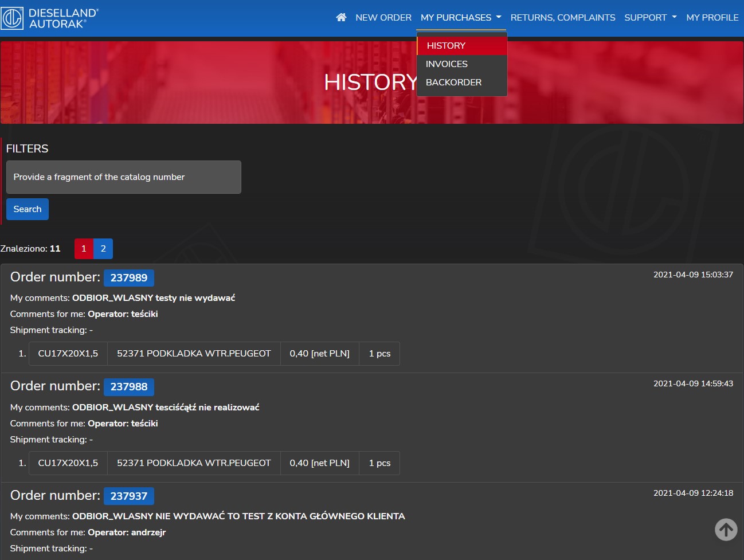Click the Dieselland Autorak logo
744x560 pixels.
pyautogui.click(x=50, y=18)
